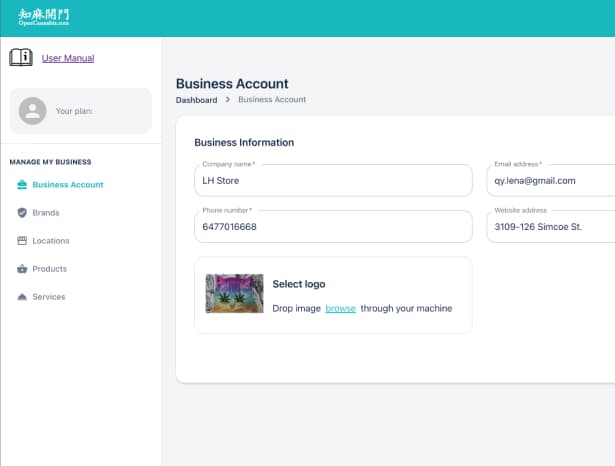Click the user manual book icon

21,57
